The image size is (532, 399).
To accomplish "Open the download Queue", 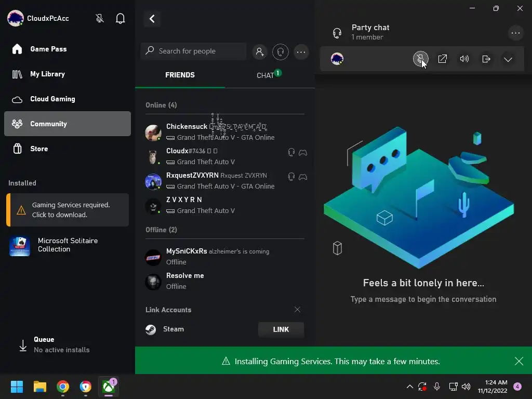I will 68,344.
